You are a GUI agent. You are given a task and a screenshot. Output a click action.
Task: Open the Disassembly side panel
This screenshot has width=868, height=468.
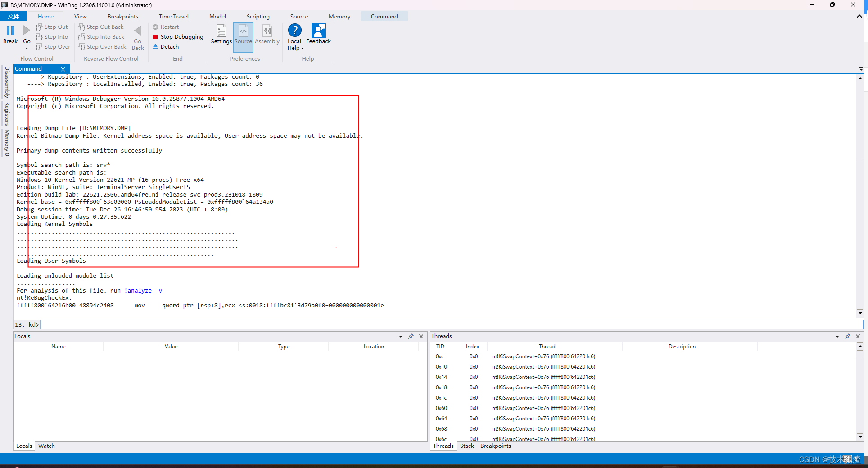point(7,82)
